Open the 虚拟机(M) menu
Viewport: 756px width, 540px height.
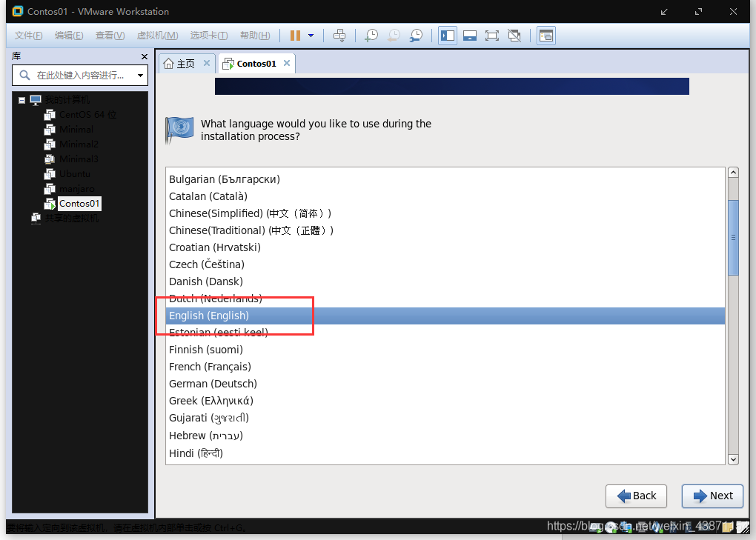click(x=158, y=36)
